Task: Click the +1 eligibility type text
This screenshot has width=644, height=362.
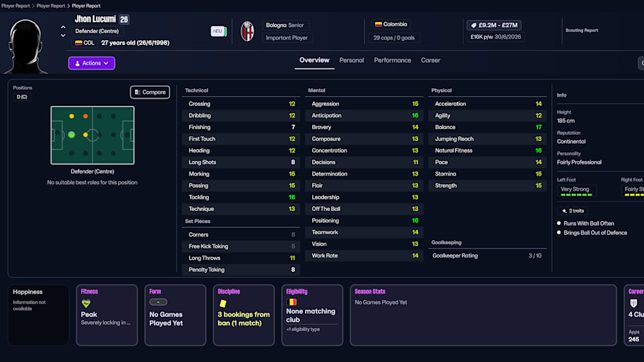Action: 303,329
